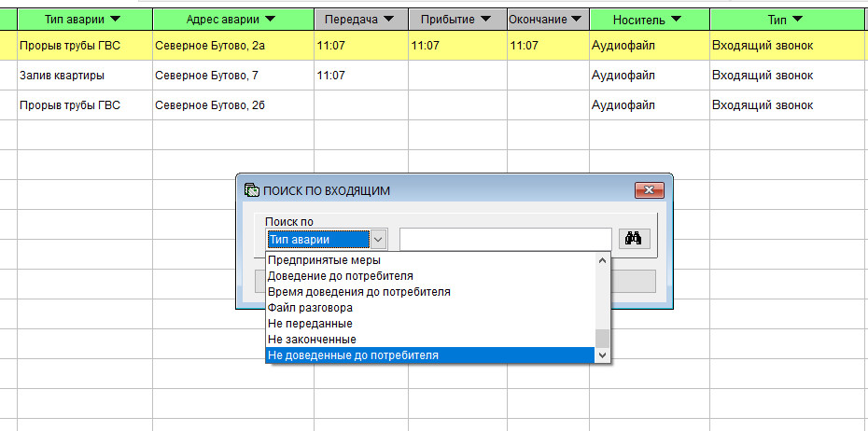Click the dropdown list scrollbar thumb
The width and height of the screenshot is (868, 431).
[603, 338]
